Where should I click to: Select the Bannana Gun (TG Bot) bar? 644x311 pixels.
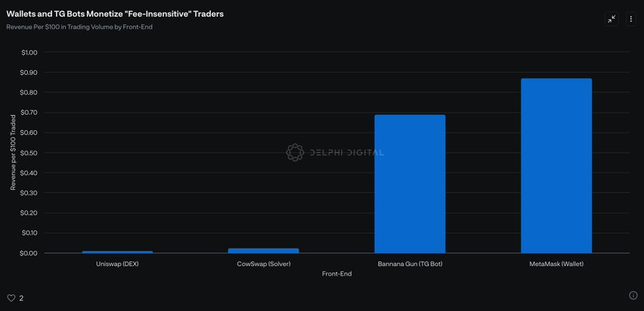point(410,184)
